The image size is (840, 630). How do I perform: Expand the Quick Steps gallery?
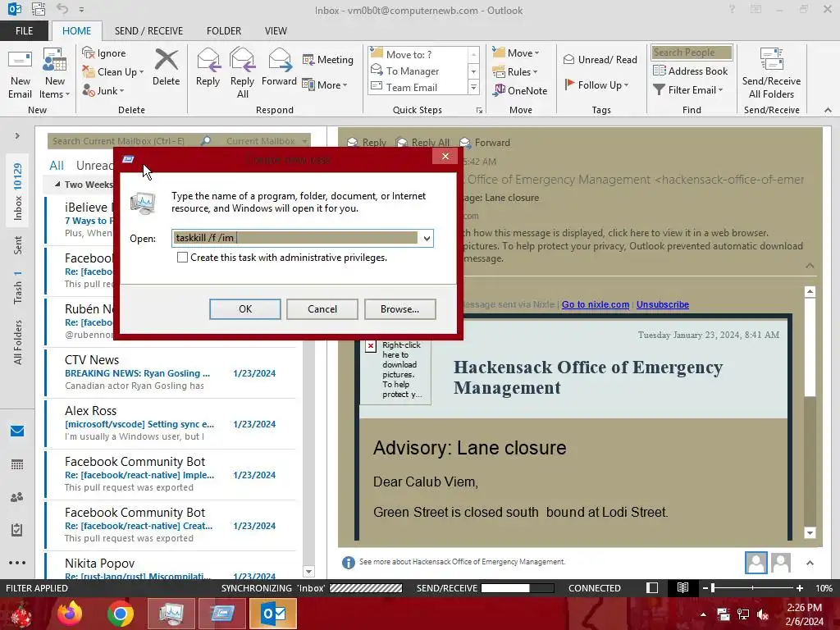coord(473,87)
